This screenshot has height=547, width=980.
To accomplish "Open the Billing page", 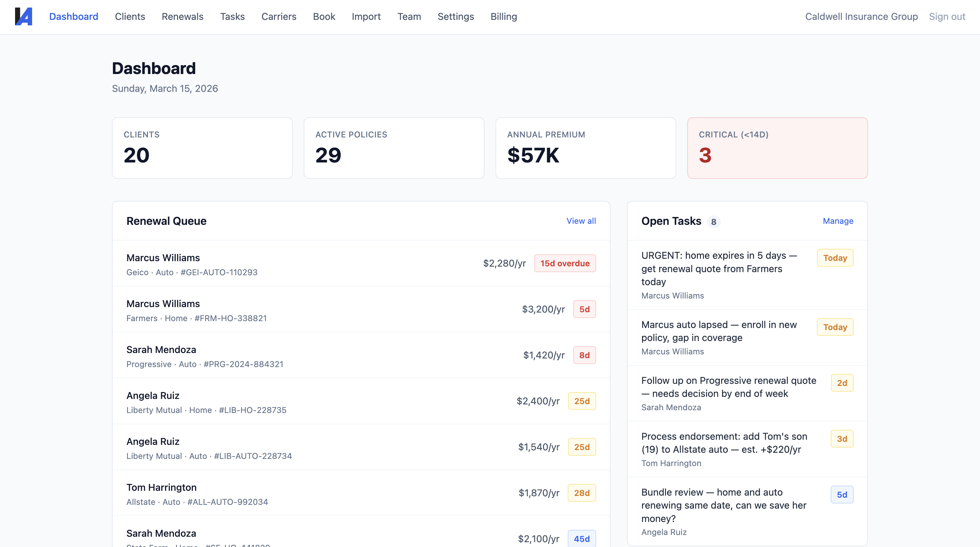I will pyautogui.click(x=503, y=17).
